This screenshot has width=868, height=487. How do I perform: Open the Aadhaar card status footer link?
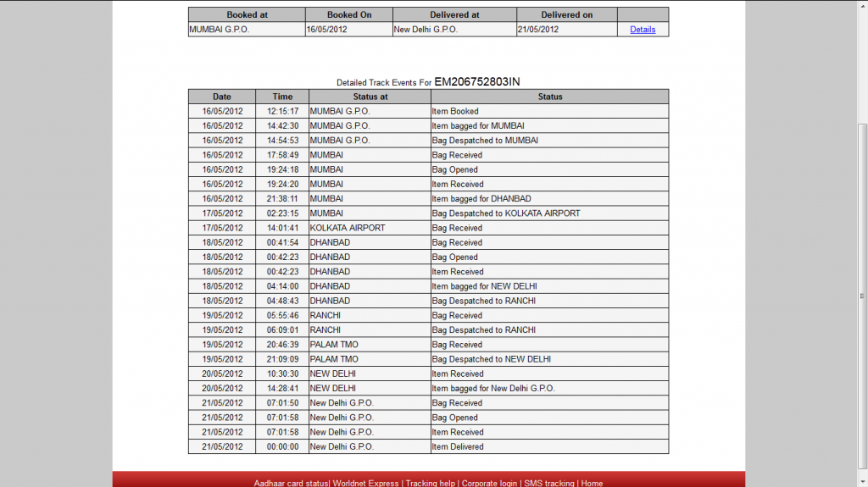click(x=291, y=483)
